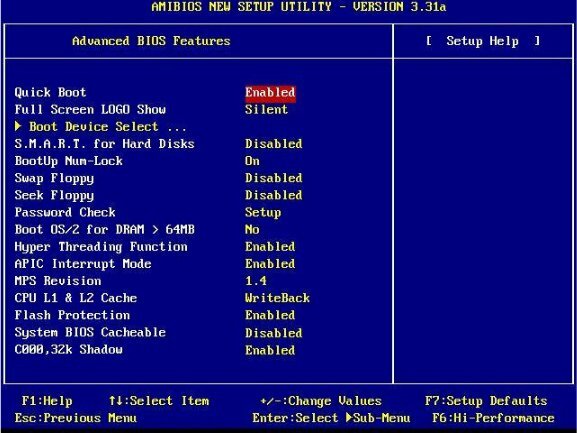The width and height of the screenshot is (577, 433).
Task: Click the Setup Help panel title
Action: (x=483, y=41)
